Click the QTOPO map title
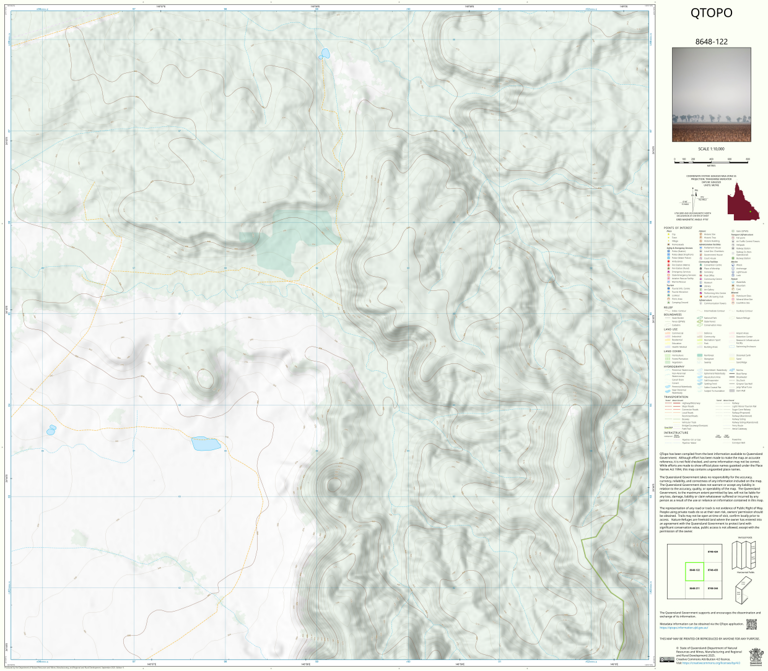The width and height of the screenshot is (768, 671). (711, 13)
